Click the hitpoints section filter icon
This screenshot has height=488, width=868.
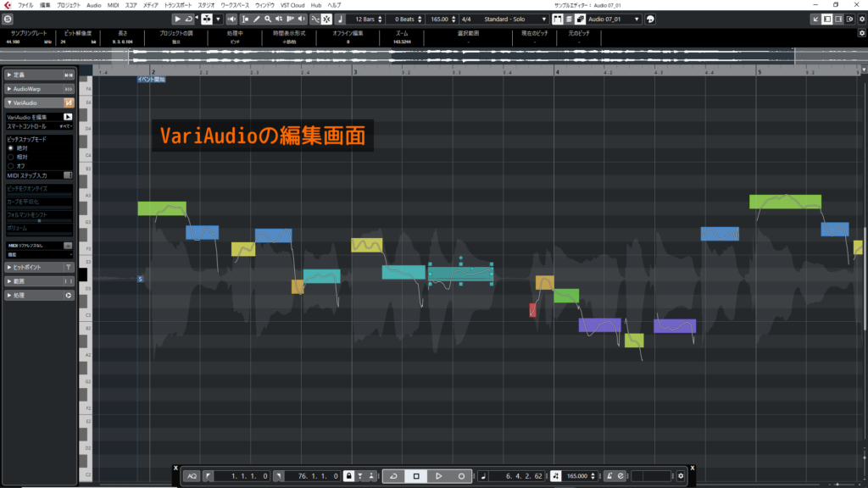click(69, 267)
